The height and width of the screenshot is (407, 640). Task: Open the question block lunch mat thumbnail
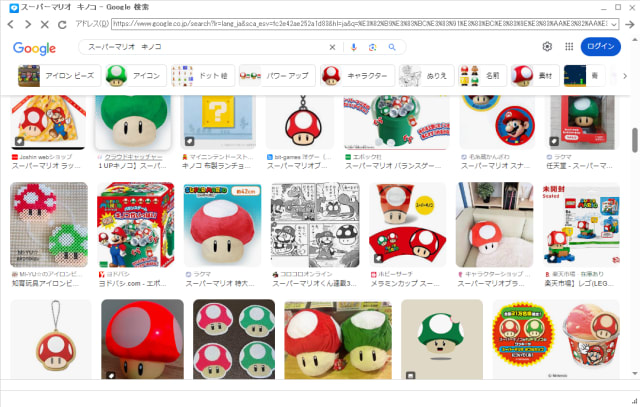218,122
